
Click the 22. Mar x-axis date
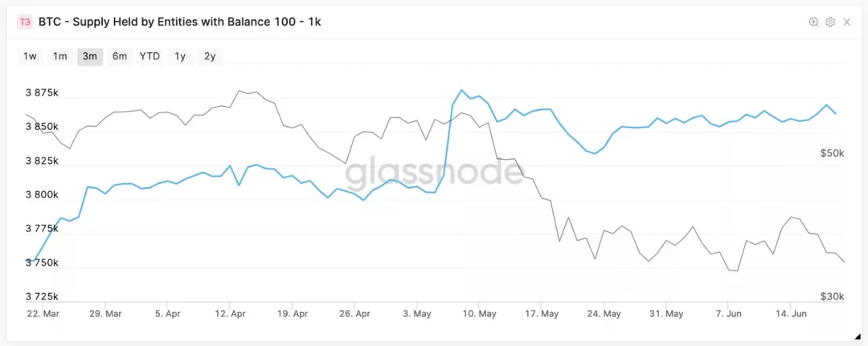coord(42,314)
